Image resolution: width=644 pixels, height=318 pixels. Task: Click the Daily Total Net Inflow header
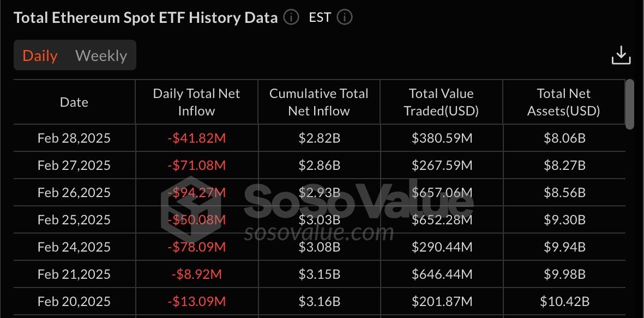tap(196, 102)
